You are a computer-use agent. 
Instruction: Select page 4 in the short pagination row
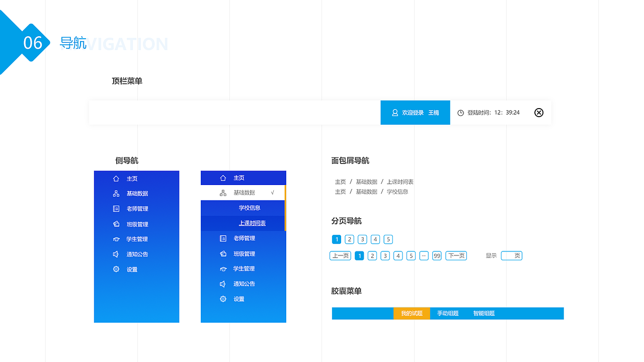click(375, 239)
